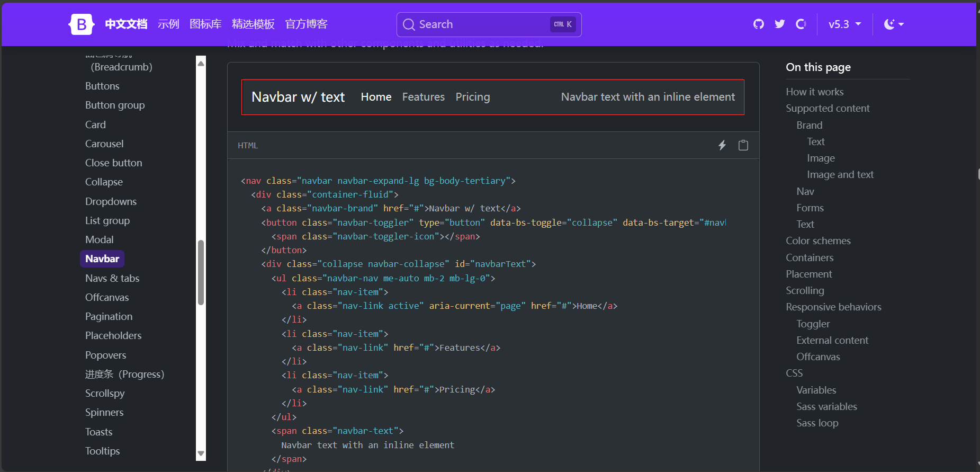Jump to Responsive behaviors section
Image resolution: width=980 pixels, height=472 pixels.
[833, 307]
